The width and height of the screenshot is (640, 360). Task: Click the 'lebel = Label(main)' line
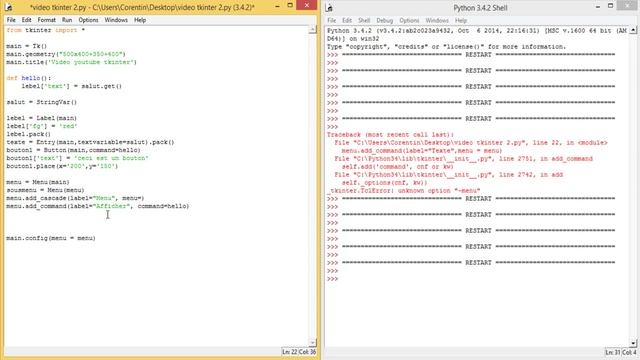tap(42, 118)
